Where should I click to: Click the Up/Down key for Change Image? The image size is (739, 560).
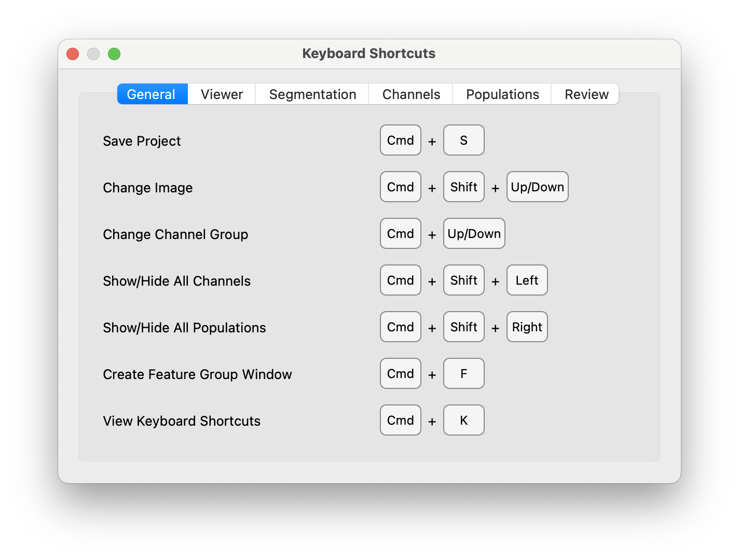tap(537, 187)
